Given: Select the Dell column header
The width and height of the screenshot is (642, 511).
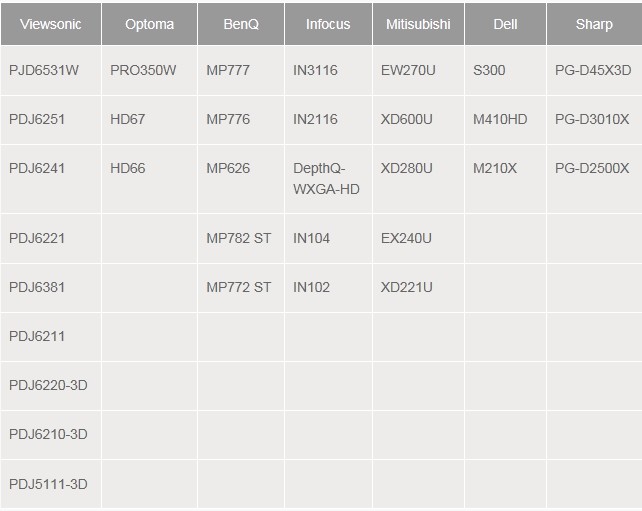Looking at the screenshot, I should (506, 24).
